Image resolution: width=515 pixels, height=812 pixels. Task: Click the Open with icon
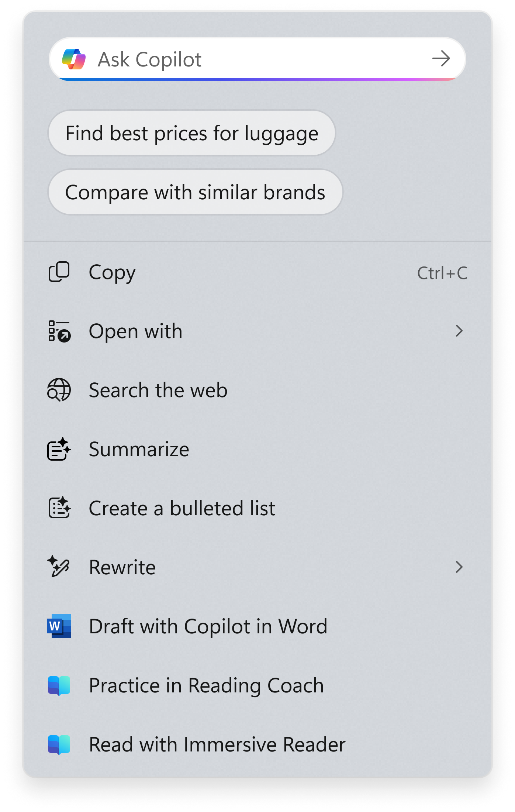pos(59,331)
